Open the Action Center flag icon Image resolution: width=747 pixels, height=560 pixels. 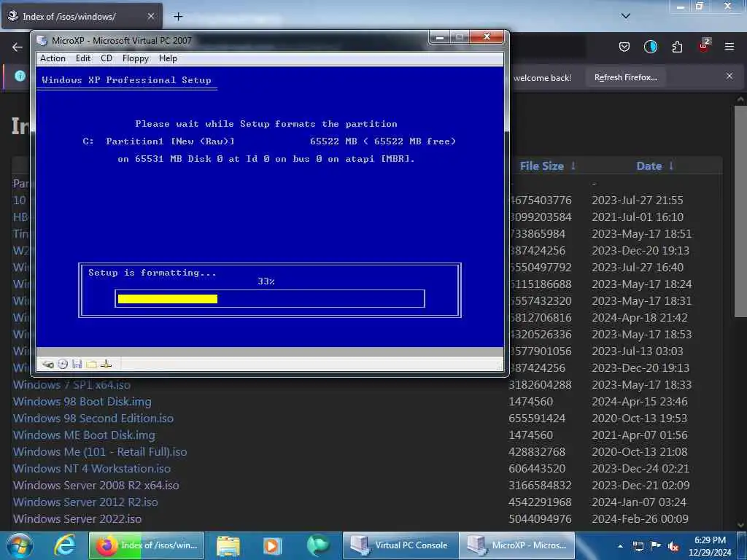(656, 546)
